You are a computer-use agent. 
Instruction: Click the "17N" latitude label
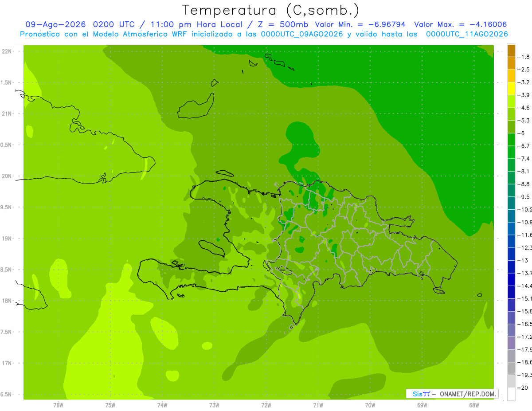point(7,363)
